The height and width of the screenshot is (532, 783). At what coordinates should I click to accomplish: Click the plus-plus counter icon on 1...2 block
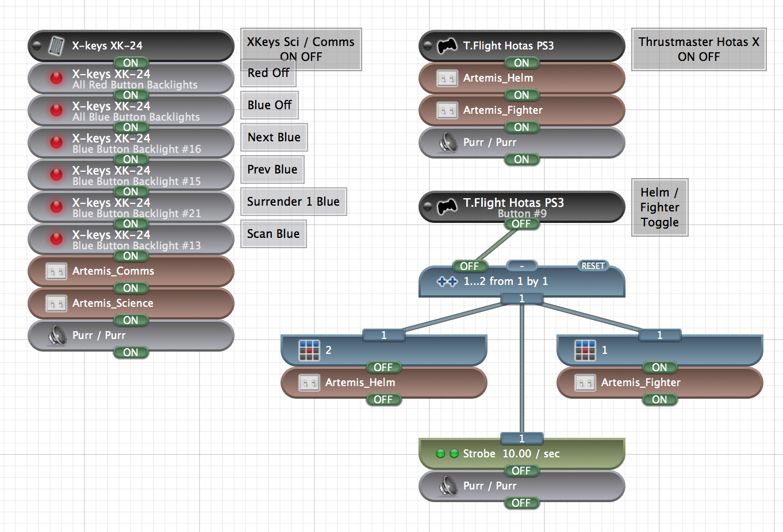pos(447,282)
